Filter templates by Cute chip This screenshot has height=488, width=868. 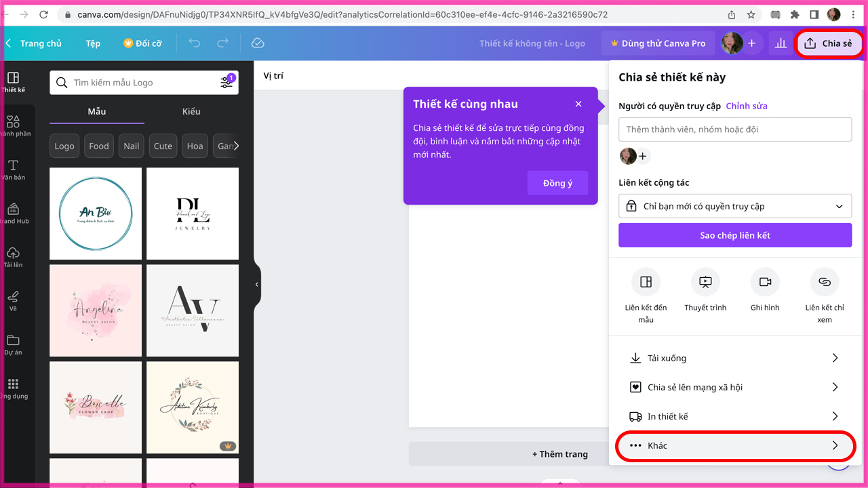coord(163,146)
